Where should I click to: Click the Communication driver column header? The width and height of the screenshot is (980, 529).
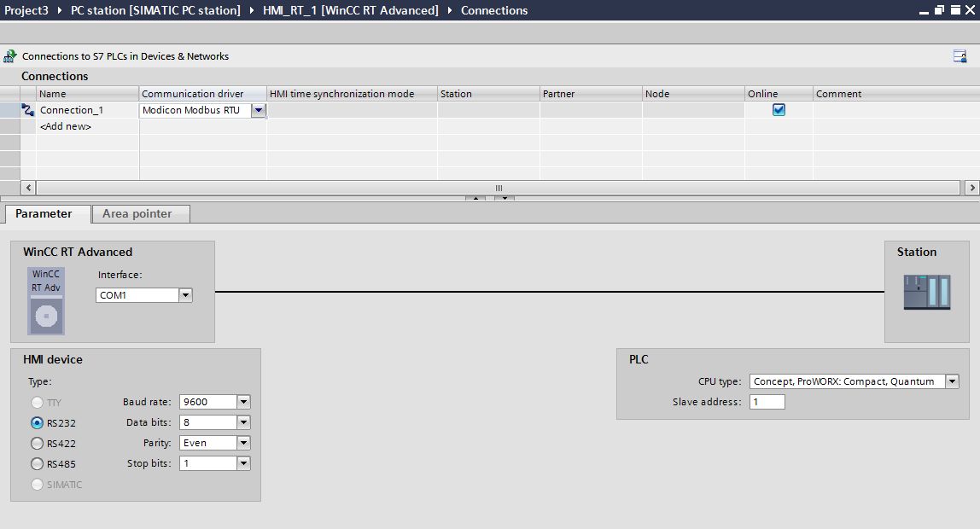point(202,94)
